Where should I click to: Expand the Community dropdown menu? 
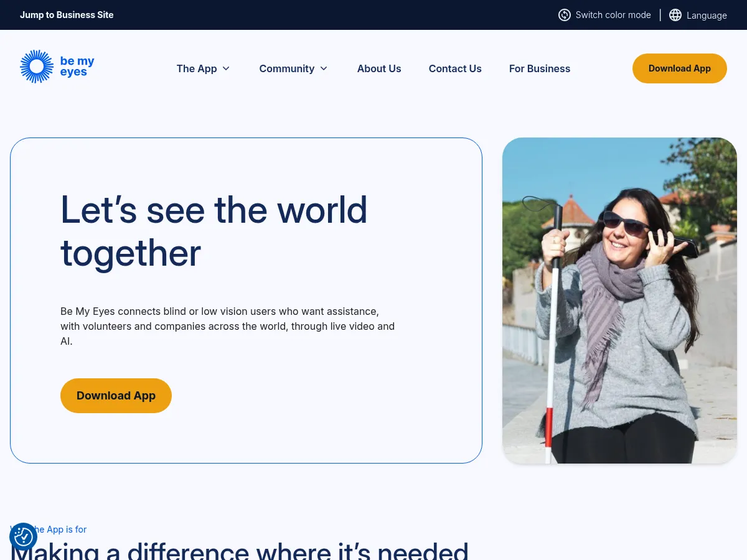click(294, 68)
